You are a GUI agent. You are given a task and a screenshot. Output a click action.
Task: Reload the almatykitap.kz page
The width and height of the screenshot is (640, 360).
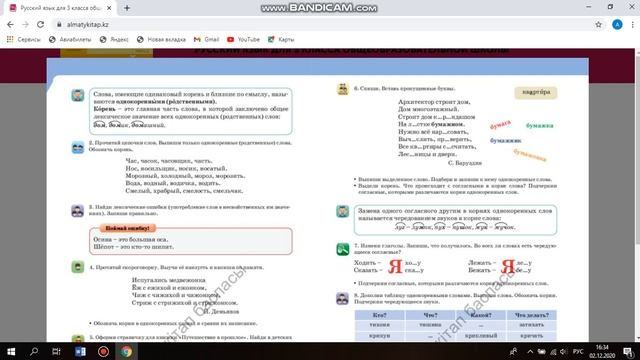[x=40, y=24]
